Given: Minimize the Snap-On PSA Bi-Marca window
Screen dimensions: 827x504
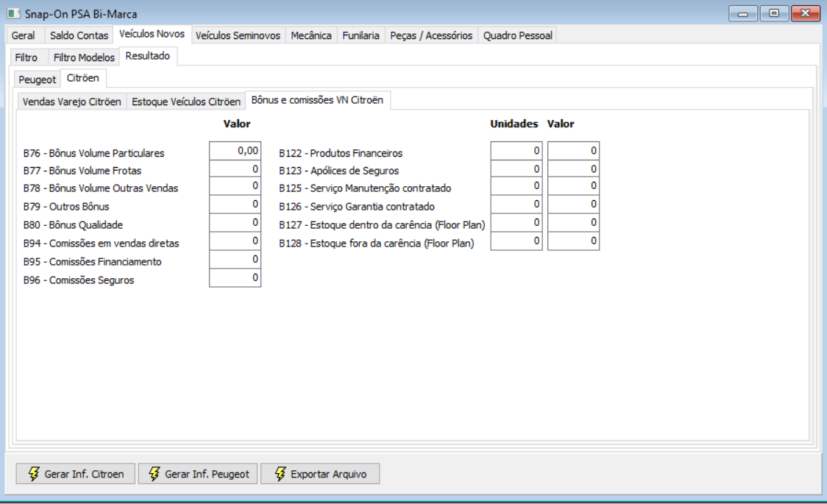Looking at the screenshot, I should click(743, 13).
